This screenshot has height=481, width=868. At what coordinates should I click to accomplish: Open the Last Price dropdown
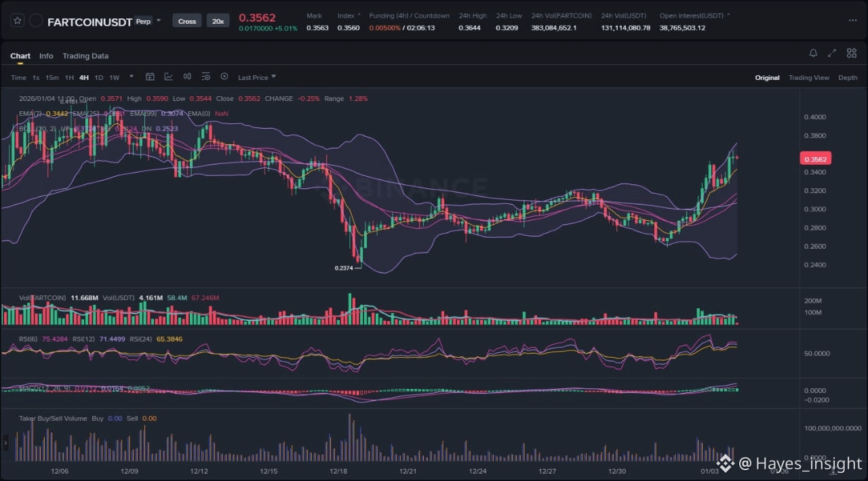coord(257,77)
